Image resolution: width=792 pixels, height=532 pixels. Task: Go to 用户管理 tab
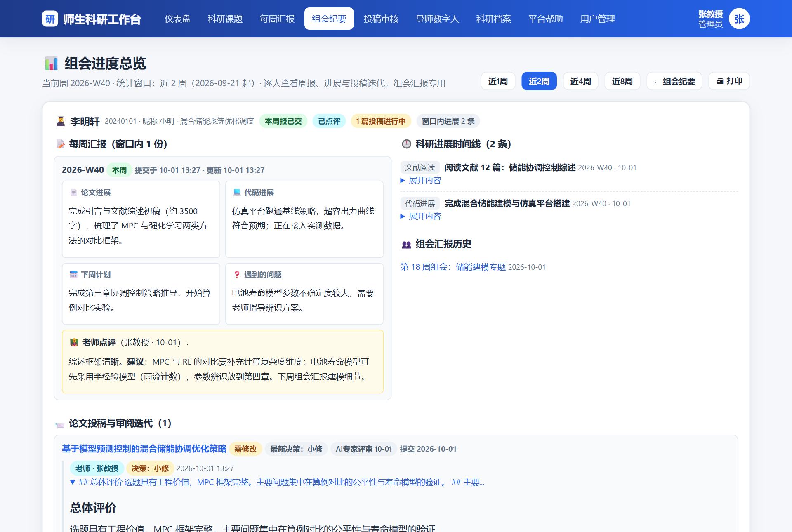tap(597, 19)
